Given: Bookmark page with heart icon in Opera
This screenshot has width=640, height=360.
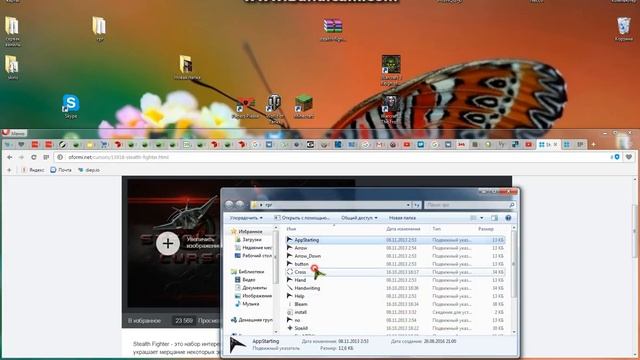Looking at the screenshot, I should pos(629,157).
